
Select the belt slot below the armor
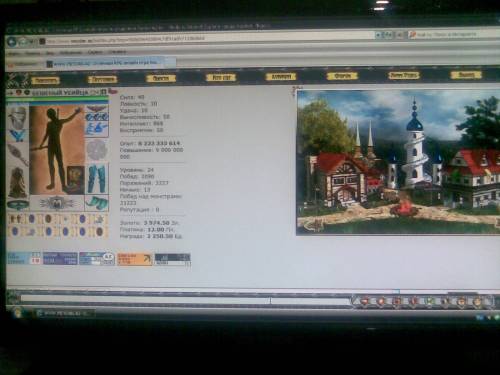coord(18,204)
